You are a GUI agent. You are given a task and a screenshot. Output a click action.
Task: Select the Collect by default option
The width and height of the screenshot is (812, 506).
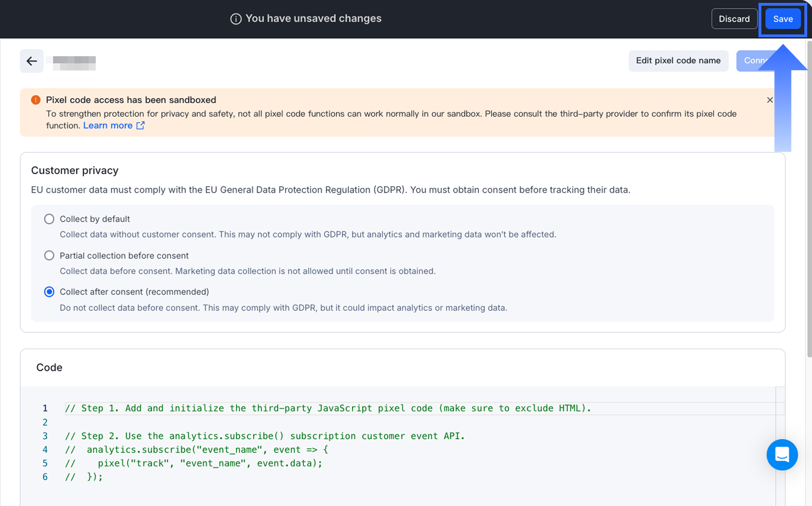coord(49,219)
